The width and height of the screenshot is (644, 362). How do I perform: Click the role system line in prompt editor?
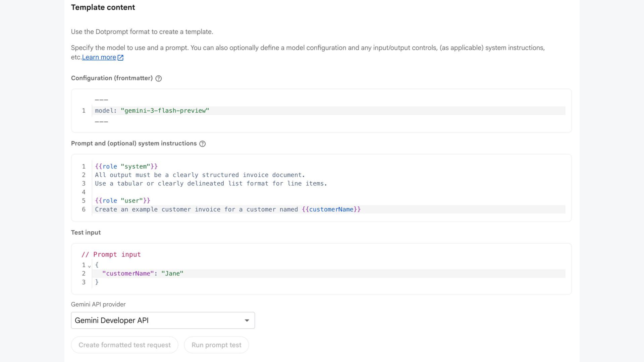[x=126, y=167]
